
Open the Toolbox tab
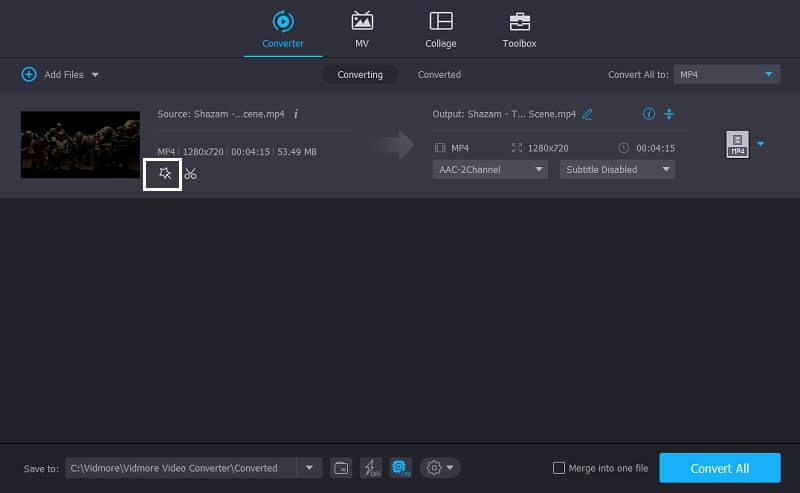pyautogui.click(x=519, y=29)
